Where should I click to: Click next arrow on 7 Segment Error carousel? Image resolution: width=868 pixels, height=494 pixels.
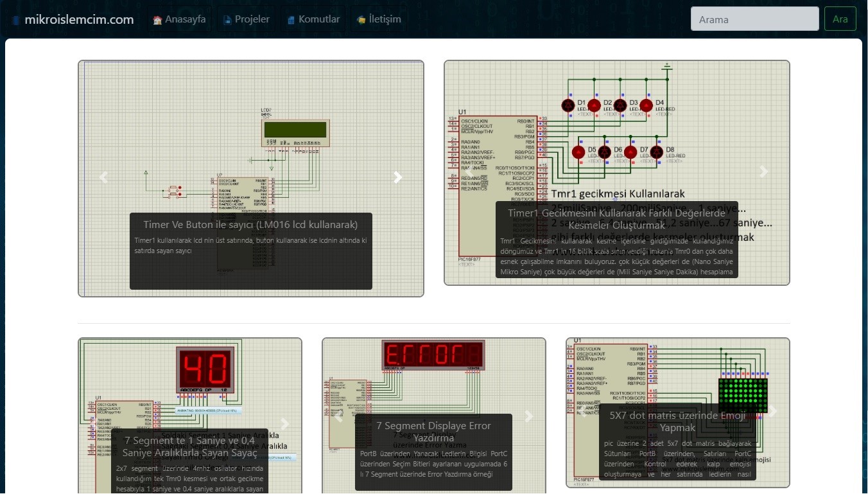click(529, 416)
